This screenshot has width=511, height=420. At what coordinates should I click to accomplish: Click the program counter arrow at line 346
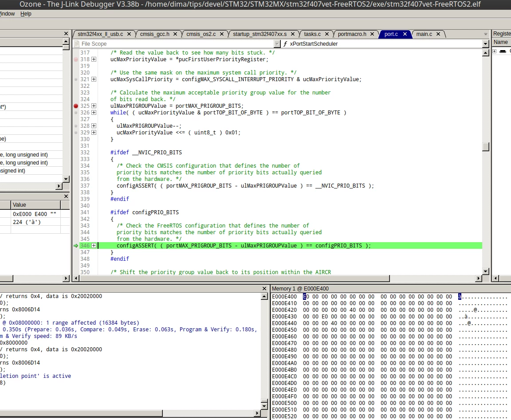(76, 245)
